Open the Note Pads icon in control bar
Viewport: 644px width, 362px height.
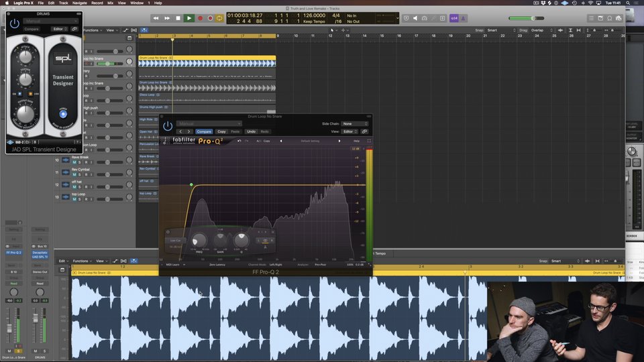point(600,18)
